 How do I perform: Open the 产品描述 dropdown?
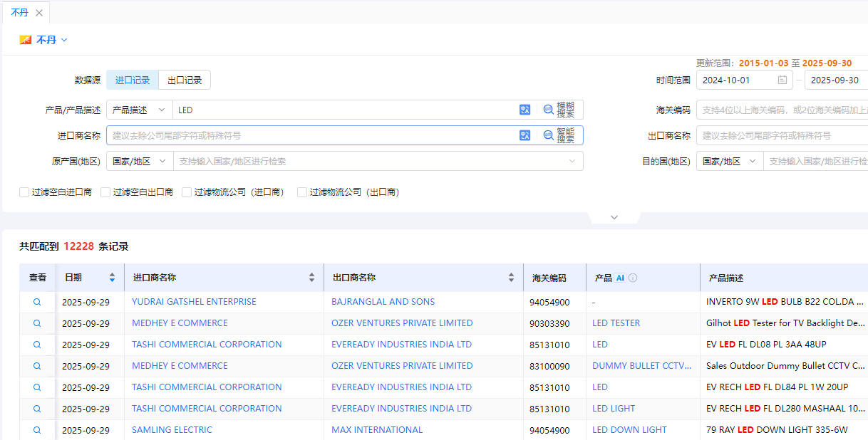point(138,109)
